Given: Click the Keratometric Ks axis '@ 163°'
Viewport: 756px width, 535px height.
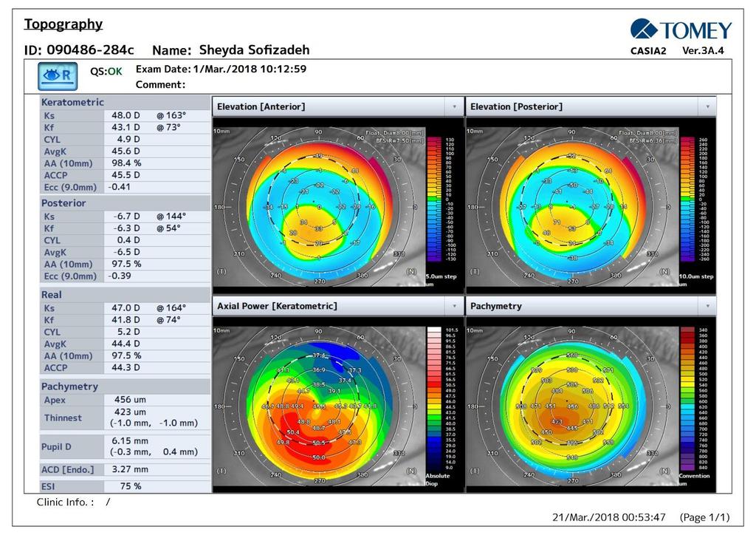Looking at the screenshot, I should 171,115.
